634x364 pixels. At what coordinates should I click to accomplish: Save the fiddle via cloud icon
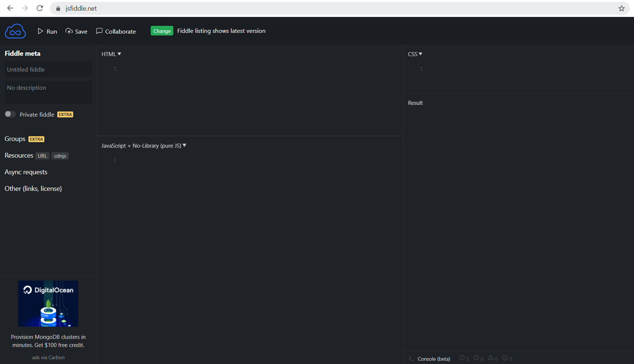coord(76,31)
